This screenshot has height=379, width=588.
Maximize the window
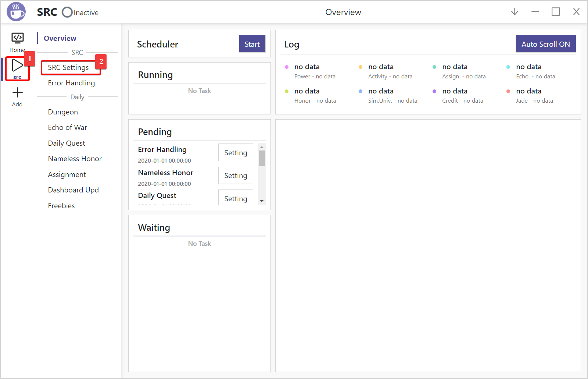(556, 12)
